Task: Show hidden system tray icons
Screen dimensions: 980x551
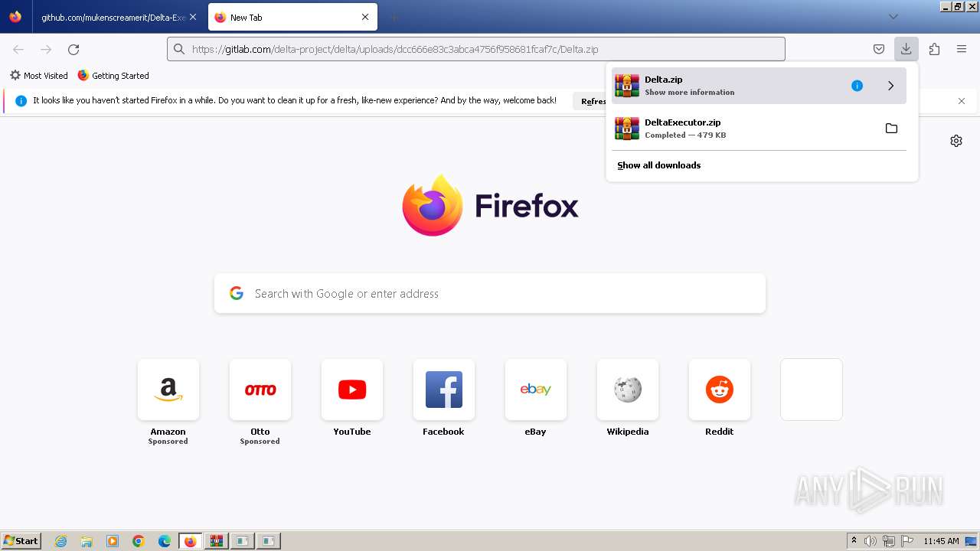Action: coord(854,541)
